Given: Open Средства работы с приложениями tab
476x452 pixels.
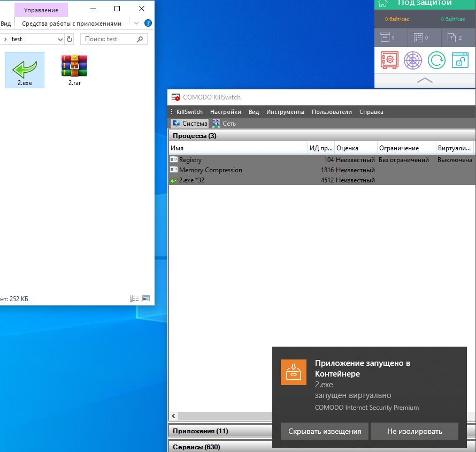Looking at the screenshot, I should pyautogui.click(x=72, y=24).
